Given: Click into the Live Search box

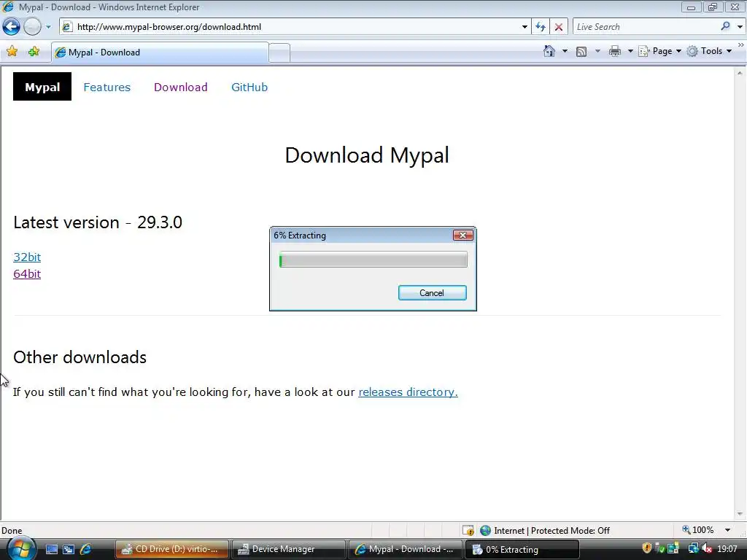Looking at the screenshot, I should [646, 27].
